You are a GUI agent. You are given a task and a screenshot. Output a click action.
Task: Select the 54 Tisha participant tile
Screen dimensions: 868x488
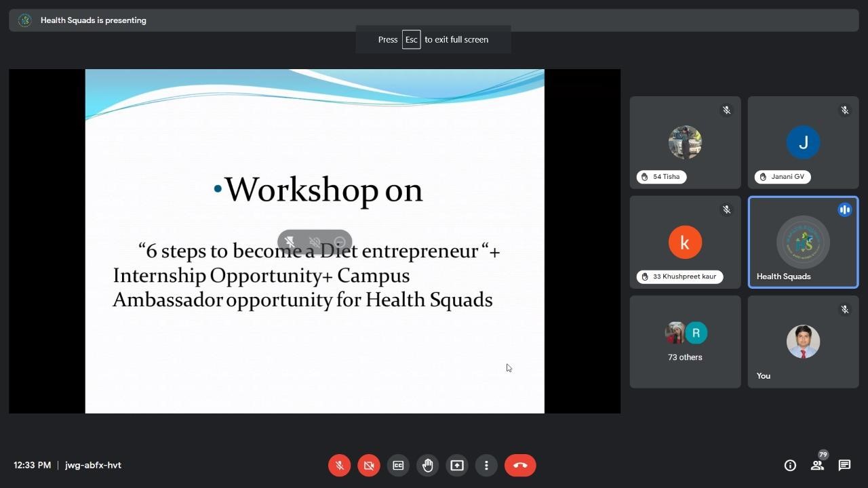tap(685, 142)
